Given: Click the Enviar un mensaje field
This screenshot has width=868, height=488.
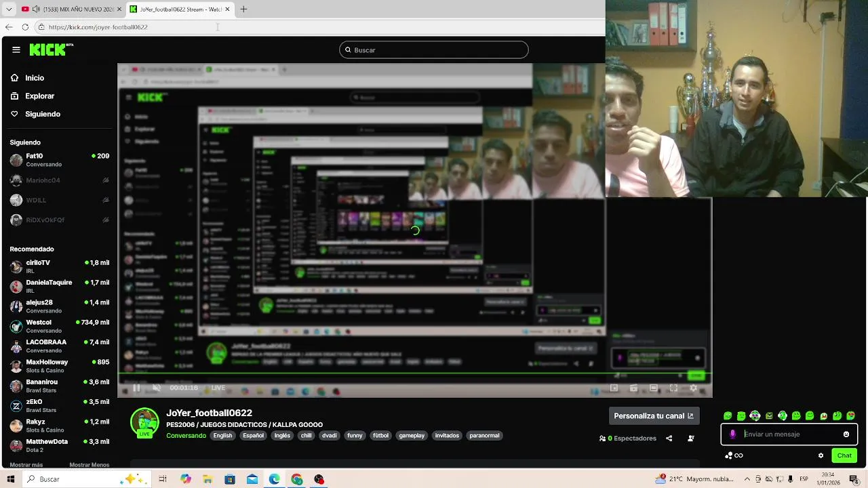Looking at the screenshot, I should (x=790, y=434).
